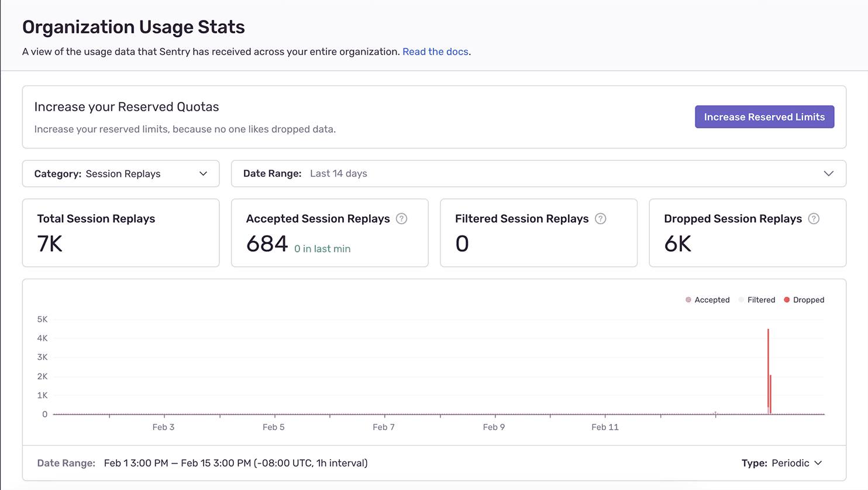Open the Read the docs link

[x=435, y=52]
